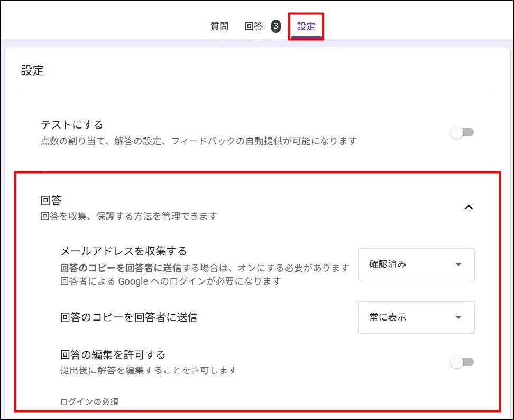Screen dimensions: 514x420
Task: Select the 設定 tab
Action: coord(306,26)
